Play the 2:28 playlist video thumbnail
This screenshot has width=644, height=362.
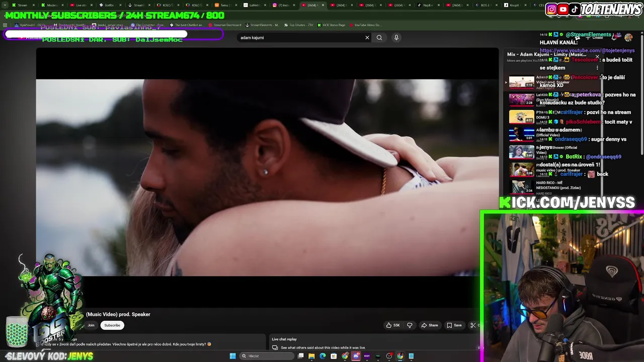click(521, 99)
